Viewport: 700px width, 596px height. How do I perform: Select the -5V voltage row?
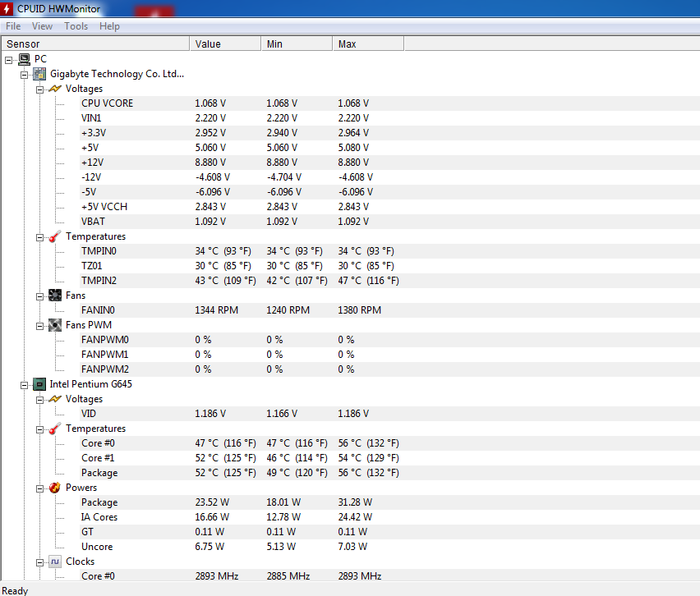pyautogui.click(x=389, y=192)
